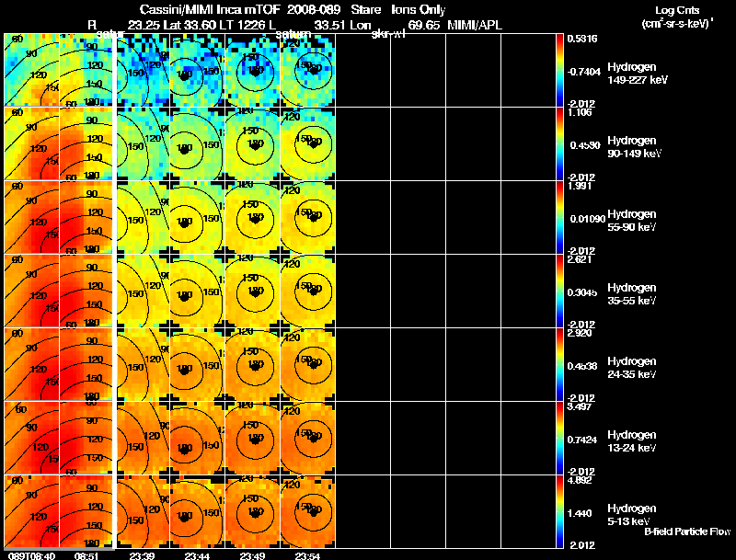Click the 'B-field Particle Flow' caption
Viewport: 736px width, 560px height.
[x=687, y=531]
